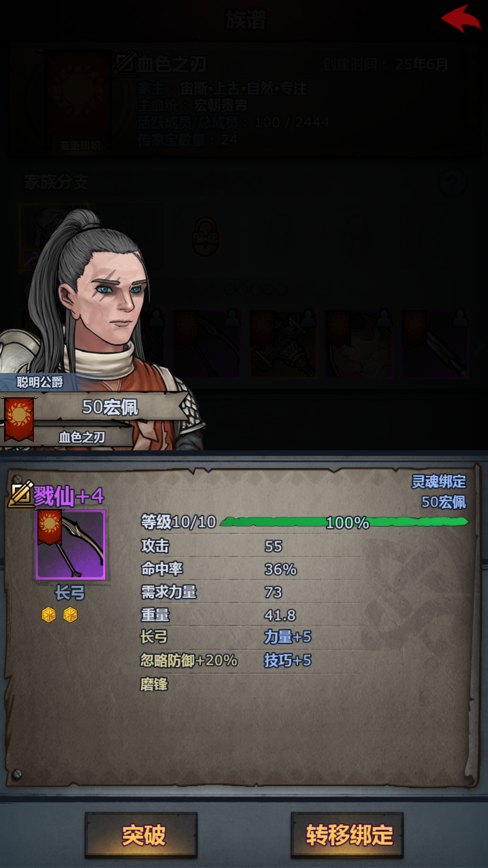Image resolution: width=488 pixels, height=868 pixels.
Task: Click the 转移绑定 transfer binding button
Action: [347, 835]
